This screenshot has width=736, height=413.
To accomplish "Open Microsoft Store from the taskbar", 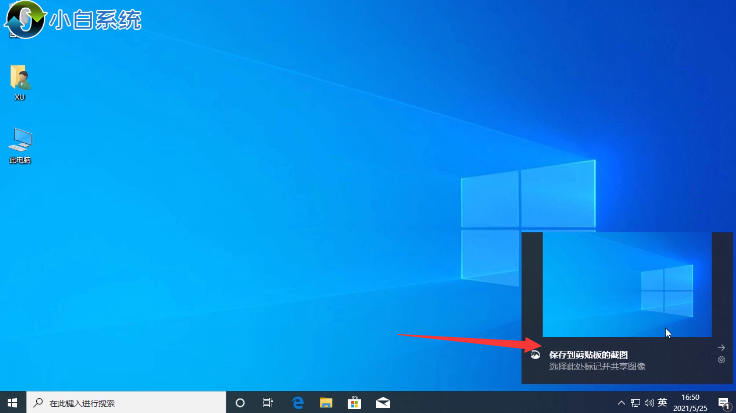I will tap(353, 402).
